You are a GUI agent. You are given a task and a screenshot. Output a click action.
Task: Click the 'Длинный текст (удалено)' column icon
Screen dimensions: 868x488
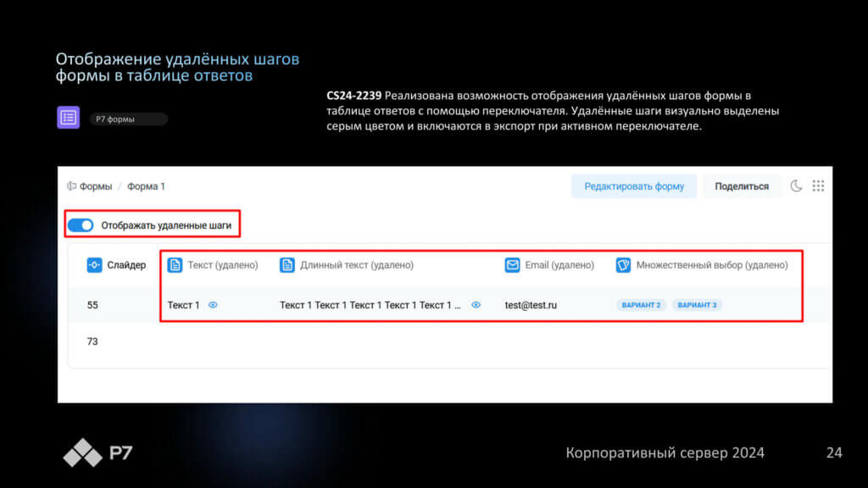(287, 265)
